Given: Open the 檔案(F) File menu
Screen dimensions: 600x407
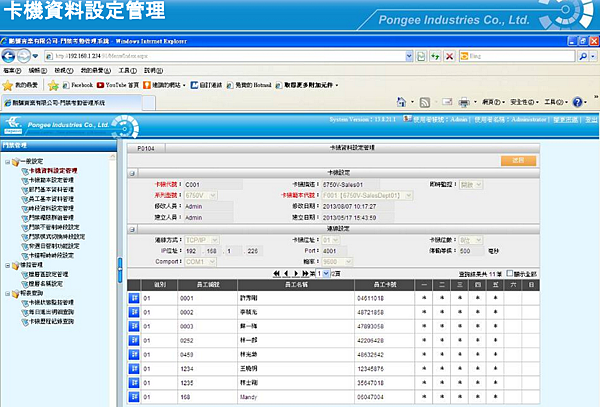Looking at the screenshot, I should click(x=12, y=71).
